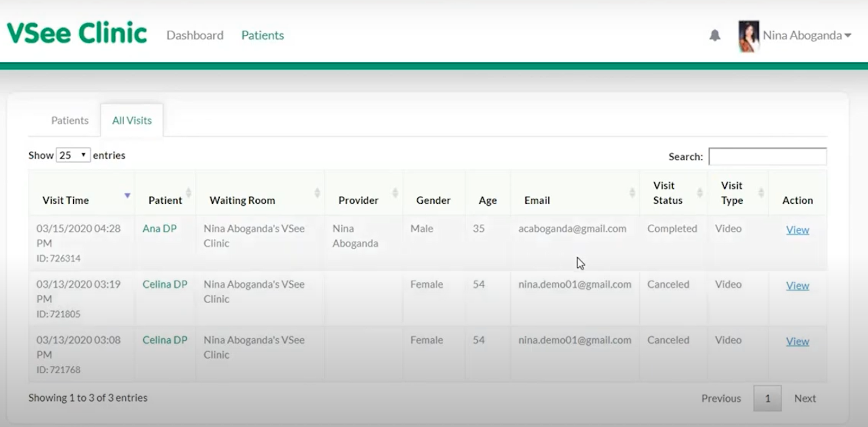Toggle the Provider column sort arrows
The height and width of the screenshot is (427, 868).
pyautogui.click(x=395, y=192)
